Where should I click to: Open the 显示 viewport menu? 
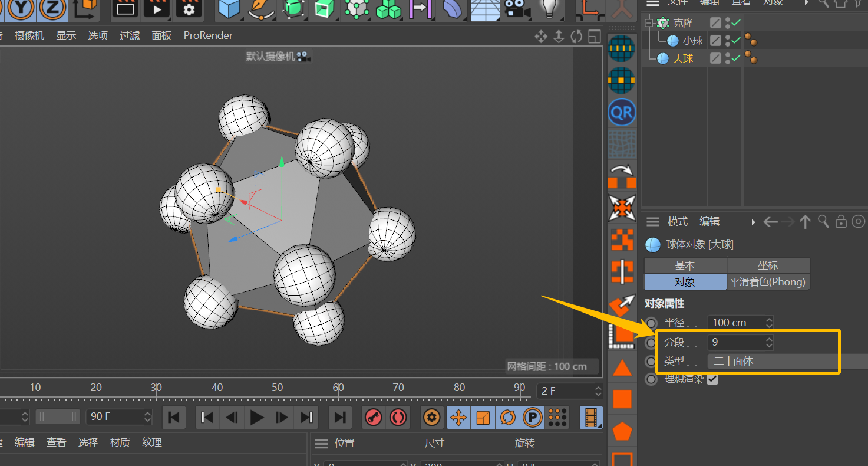coord(66,35)
